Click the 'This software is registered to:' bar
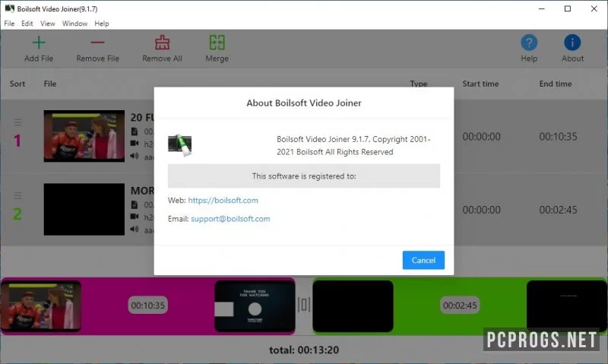608x364 pixels. pos(304,176)
